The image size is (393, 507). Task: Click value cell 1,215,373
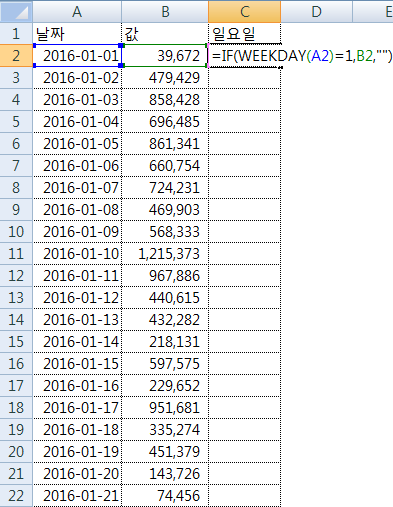click(x=165, y=254)
